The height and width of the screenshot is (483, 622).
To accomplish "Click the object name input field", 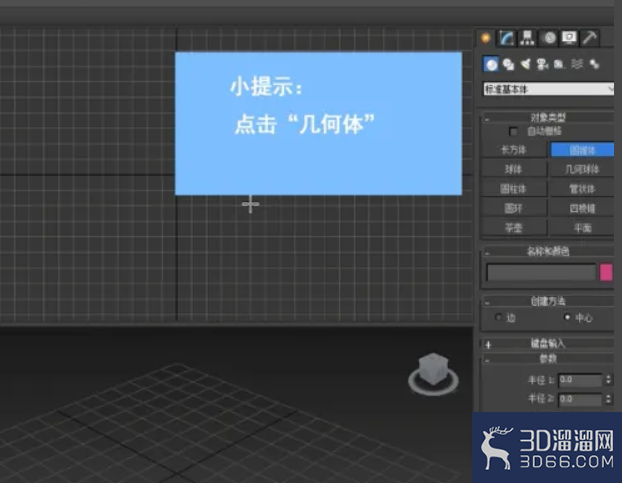I will tap(541, 273).
